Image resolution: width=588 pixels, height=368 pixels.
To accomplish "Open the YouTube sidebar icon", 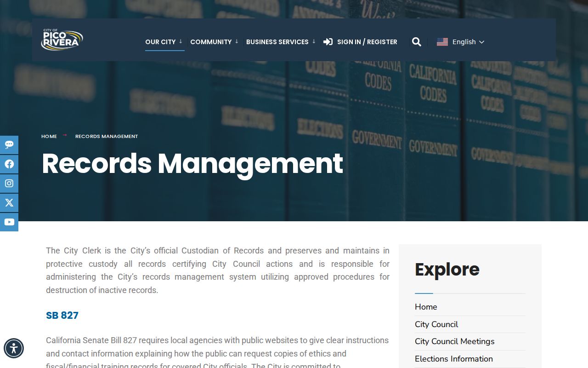I will pos(9,222).
